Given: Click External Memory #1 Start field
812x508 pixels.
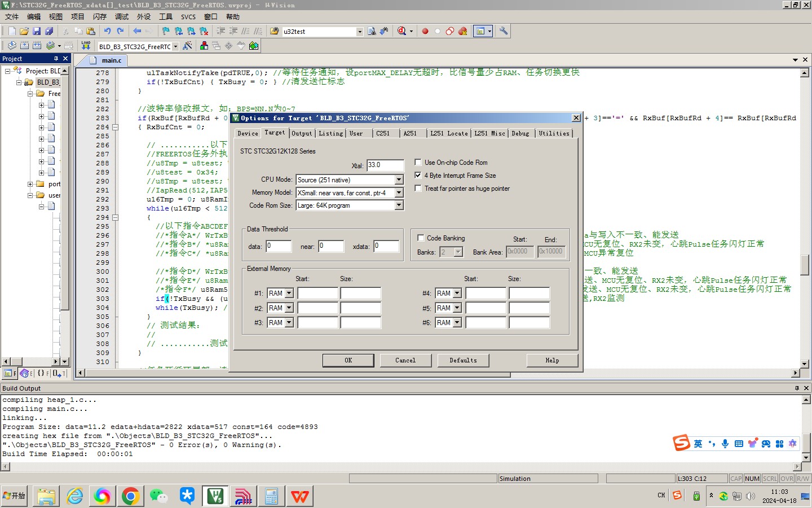Looking at the screenshot, I should pyautogui.click(x=317, y=293).
